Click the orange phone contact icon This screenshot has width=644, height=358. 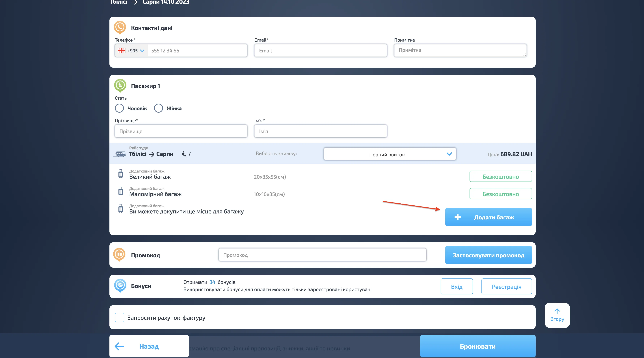click(x=120, y=27)
